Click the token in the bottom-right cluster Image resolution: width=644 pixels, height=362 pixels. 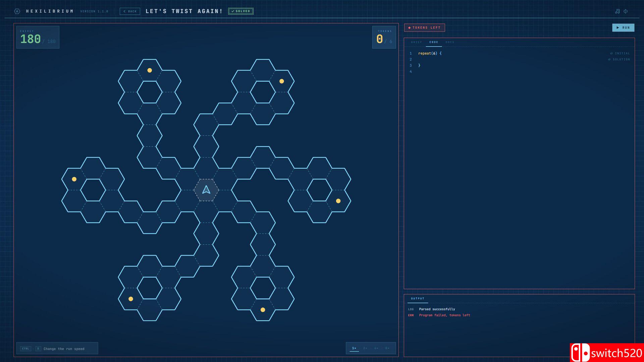[263, 310]
